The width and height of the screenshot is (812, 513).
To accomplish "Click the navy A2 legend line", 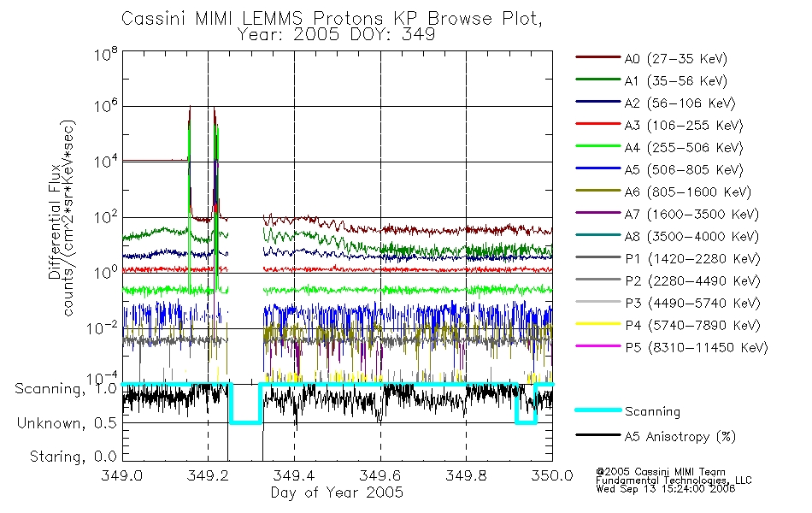I will 597,102.
